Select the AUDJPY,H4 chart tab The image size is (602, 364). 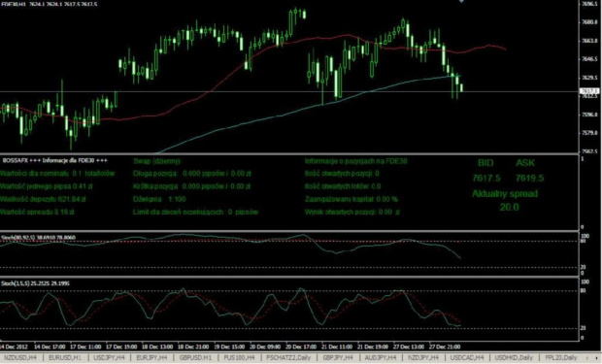point(381,358)
